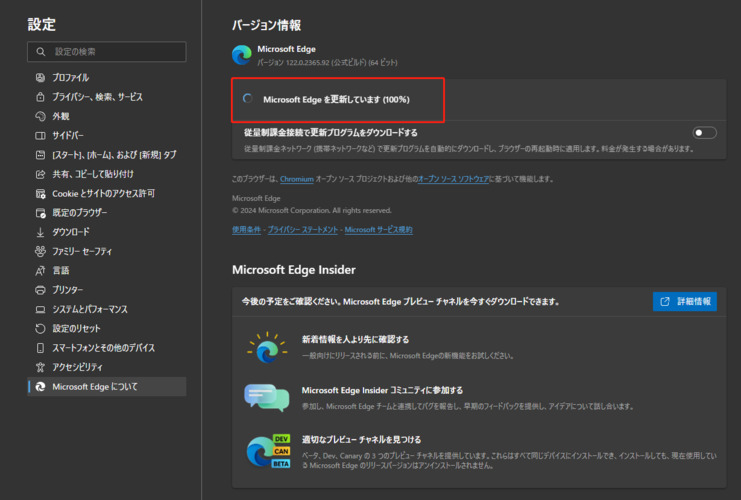
Task: Click 従量制課金接続で更新プログラムをダウンロードする label
Action: pos(331,133)
